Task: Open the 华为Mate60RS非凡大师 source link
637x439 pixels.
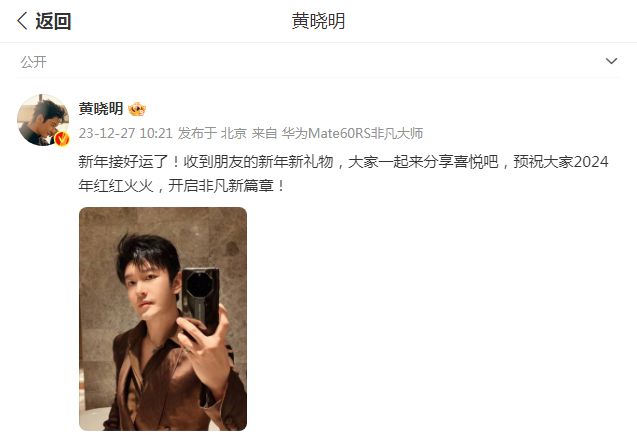Action: 352,133
